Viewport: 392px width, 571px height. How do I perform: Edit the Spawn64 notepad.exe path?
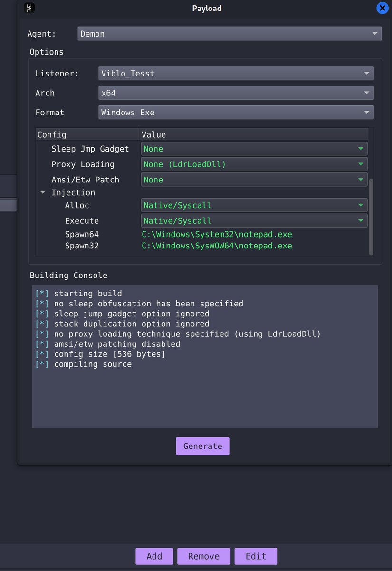click(217, 235)
